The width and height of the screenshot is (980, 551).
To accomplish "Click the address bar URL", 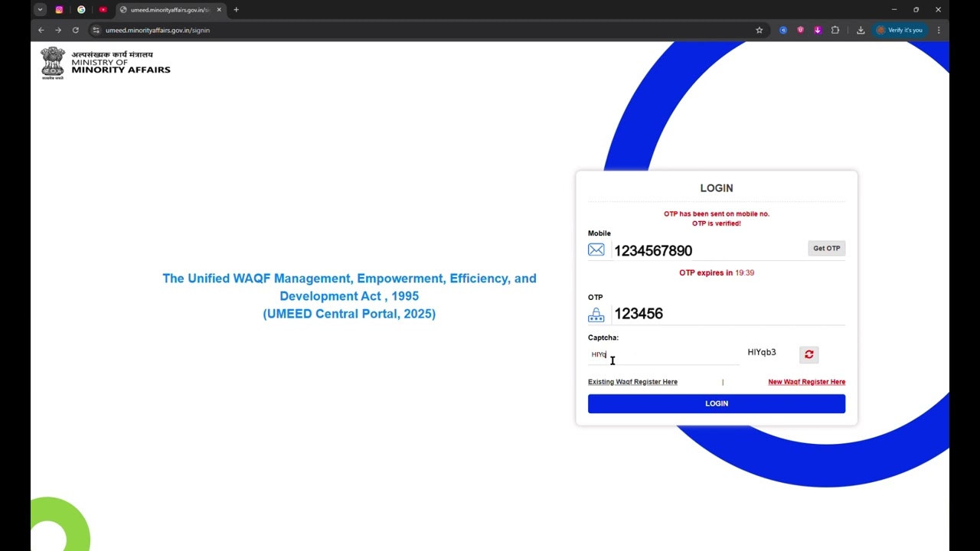I will tap(158, 31).
